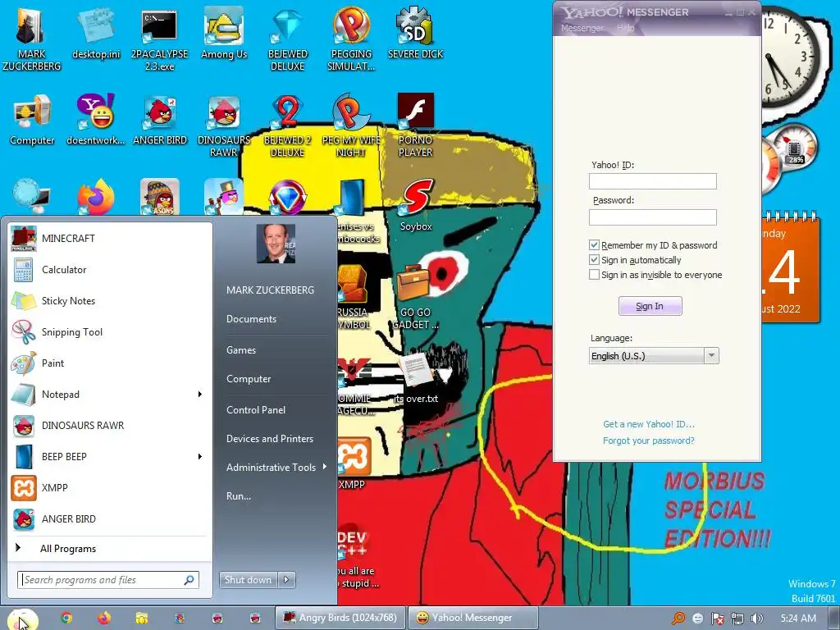Enable Sign in as invisible to everyone

pyautogui.click(x=594, y=275)
